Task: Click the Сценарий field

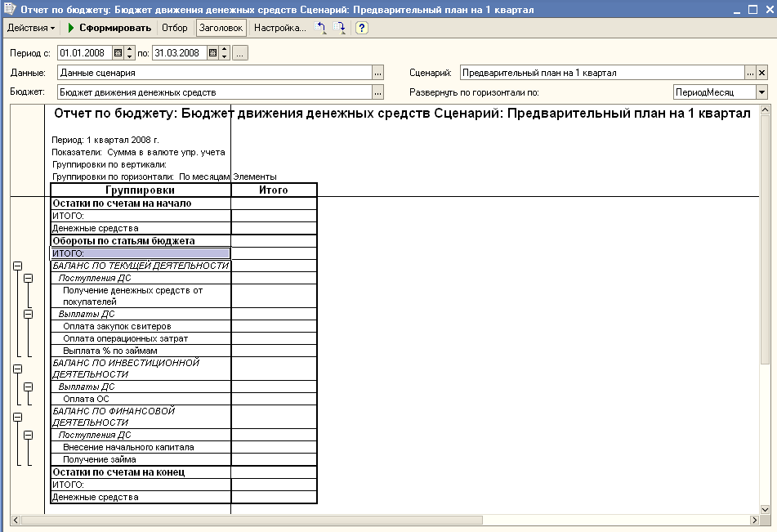Action: pos(602,73)
